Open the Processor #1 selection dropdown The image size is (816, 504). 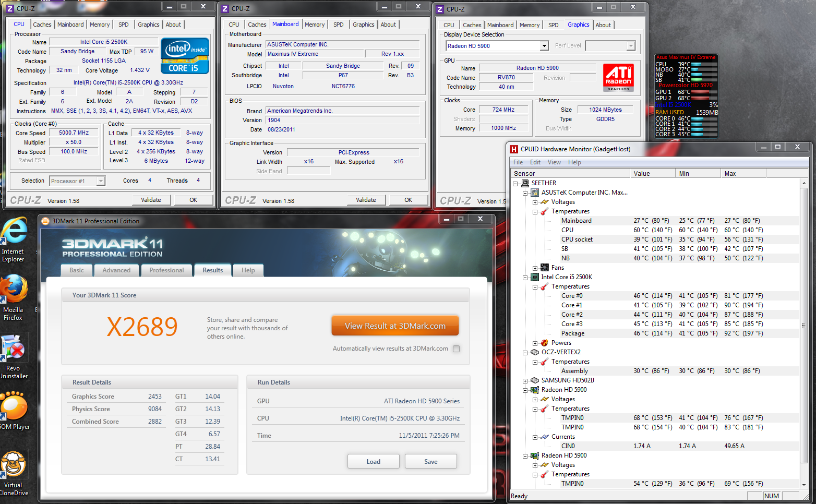click(101, 181)
